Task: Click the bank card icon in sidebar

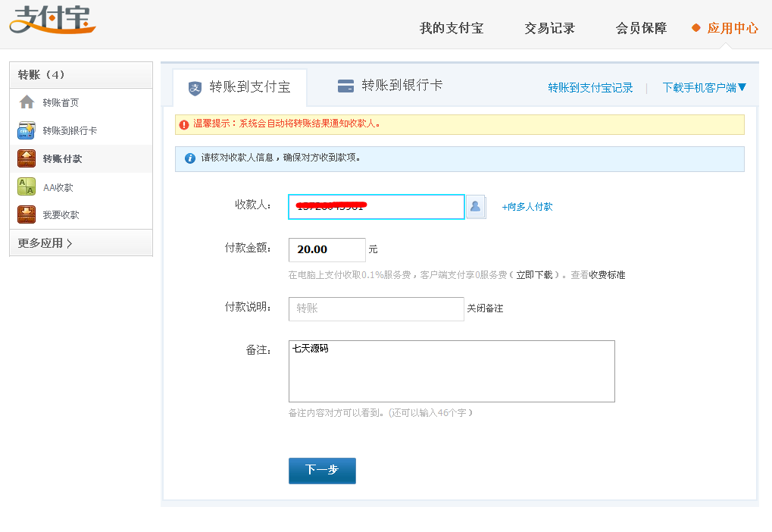Action: [x=27, y=130]
